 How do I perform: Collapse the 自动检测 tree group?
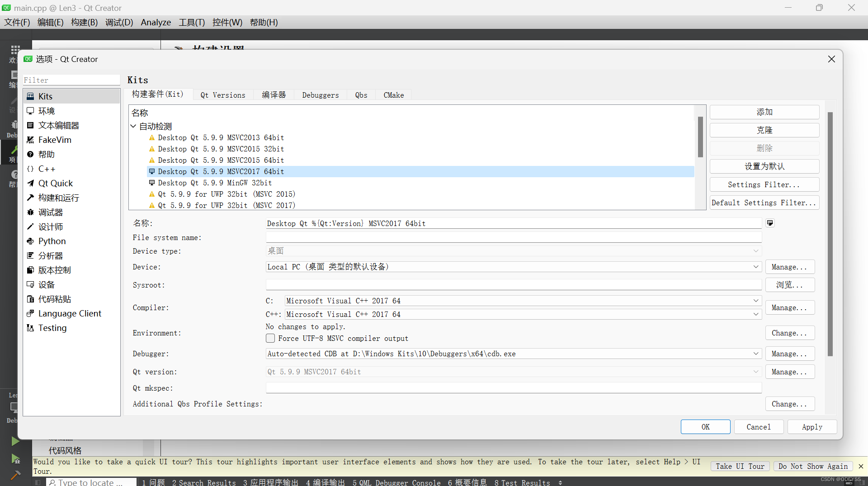[133, 126]
